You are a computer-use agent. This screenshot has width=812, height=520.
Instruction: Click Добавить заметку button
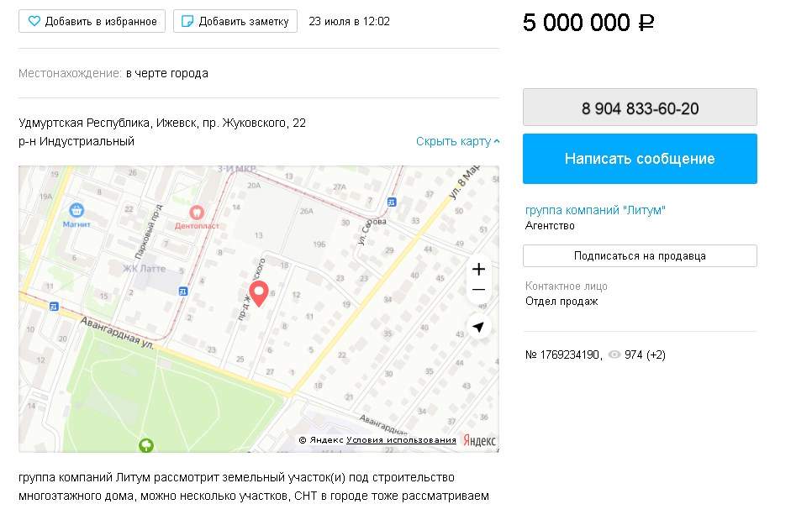click(x=235, y=21)
